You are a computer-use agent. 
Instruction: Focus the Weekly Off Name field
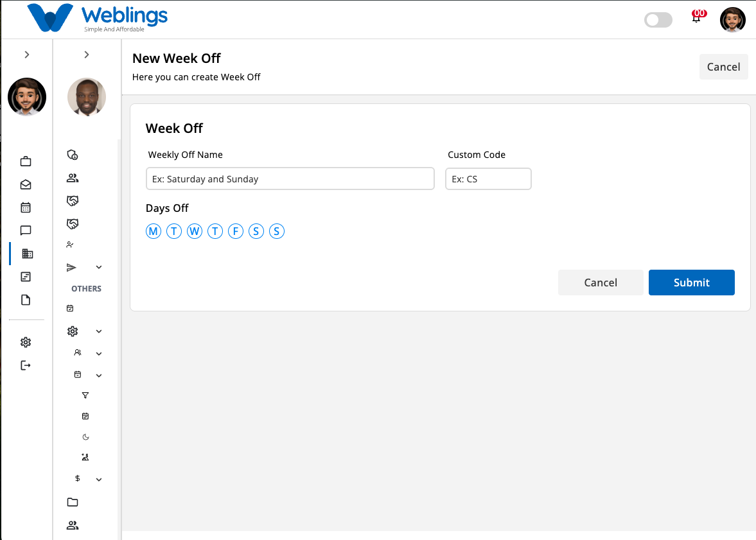[x=290, y=179]
